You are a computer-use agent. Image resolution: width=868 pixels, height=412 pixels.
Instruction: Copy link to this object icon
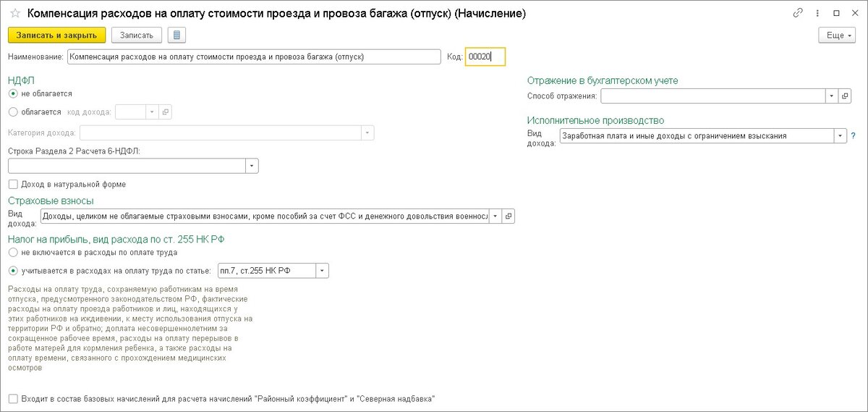(798, 13)
